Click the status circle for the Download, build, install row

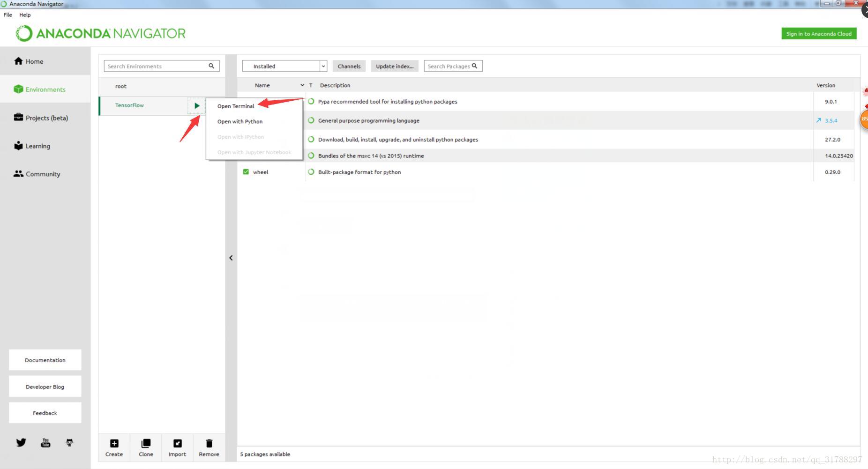(311, 139)
